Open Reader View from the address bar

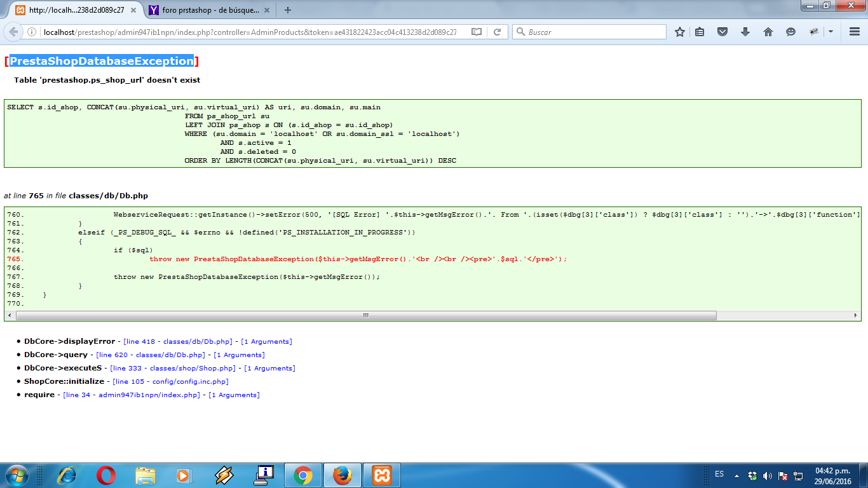[x=477, y=32]
